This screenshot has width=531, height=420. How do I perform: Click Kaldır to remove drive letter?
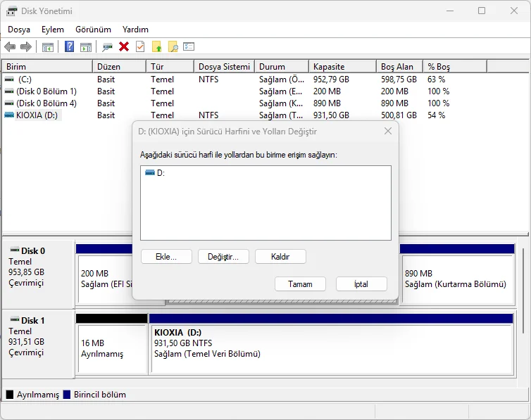click(x=280, y=257)
